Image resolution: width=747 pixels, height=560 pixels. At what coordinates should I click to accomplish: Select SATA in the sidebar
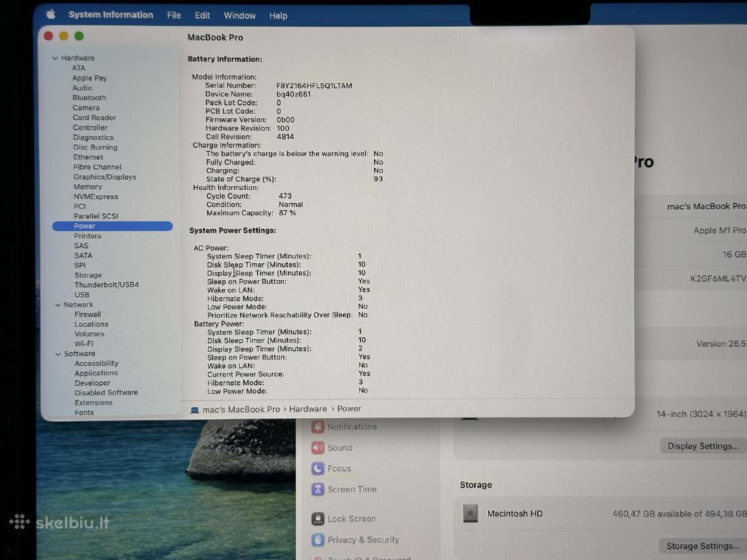coord(83,256)
